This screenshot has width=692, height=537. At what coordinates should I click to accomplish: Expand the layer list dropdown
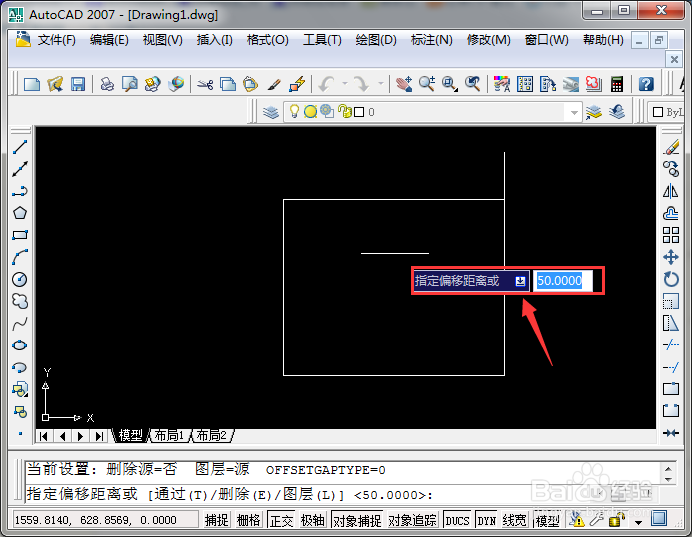[574, 112]
